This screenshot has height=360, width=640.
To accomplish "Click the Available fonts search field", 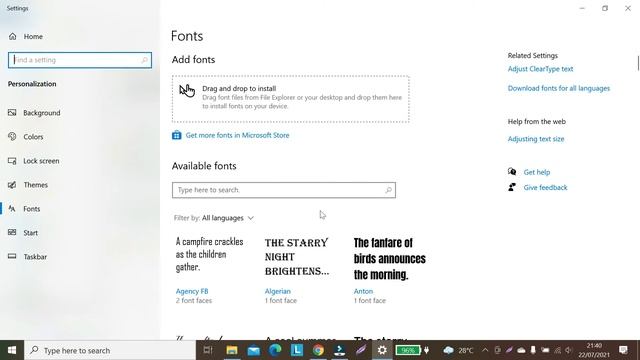I will click(284, 190).
